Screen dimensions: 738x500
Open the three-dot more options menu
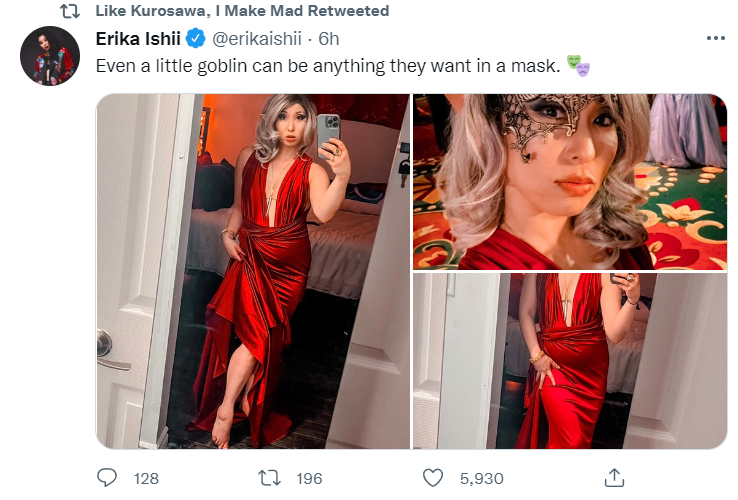[715, 38]
